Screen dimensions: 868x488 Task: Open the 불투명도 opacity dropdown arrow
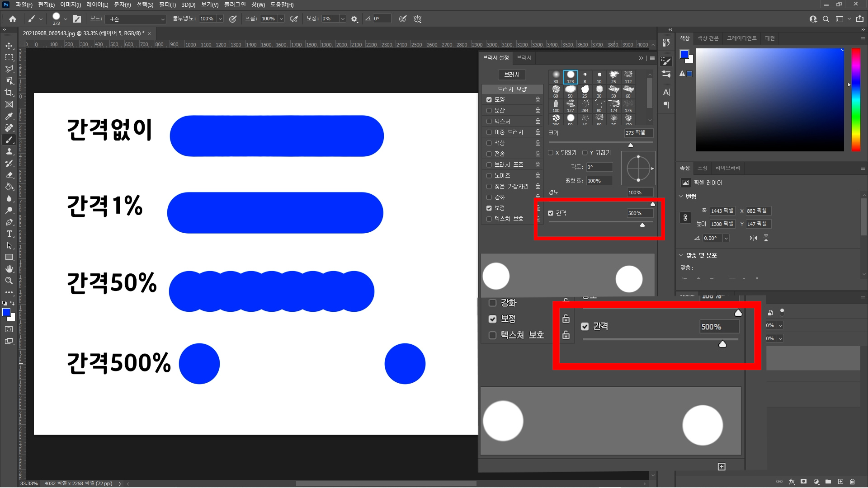click(x=220, y=19)
